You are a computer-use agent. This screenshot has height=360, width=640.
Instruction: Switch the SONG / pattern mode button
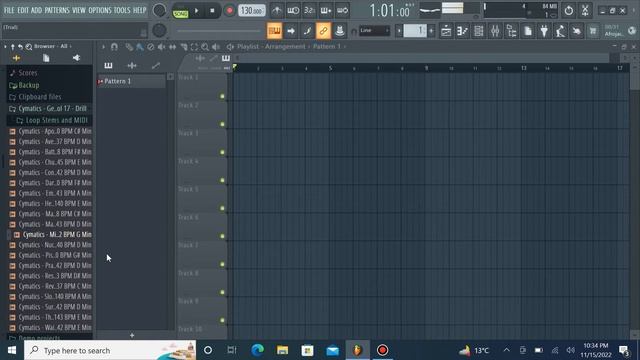click(x=180, y=13)
